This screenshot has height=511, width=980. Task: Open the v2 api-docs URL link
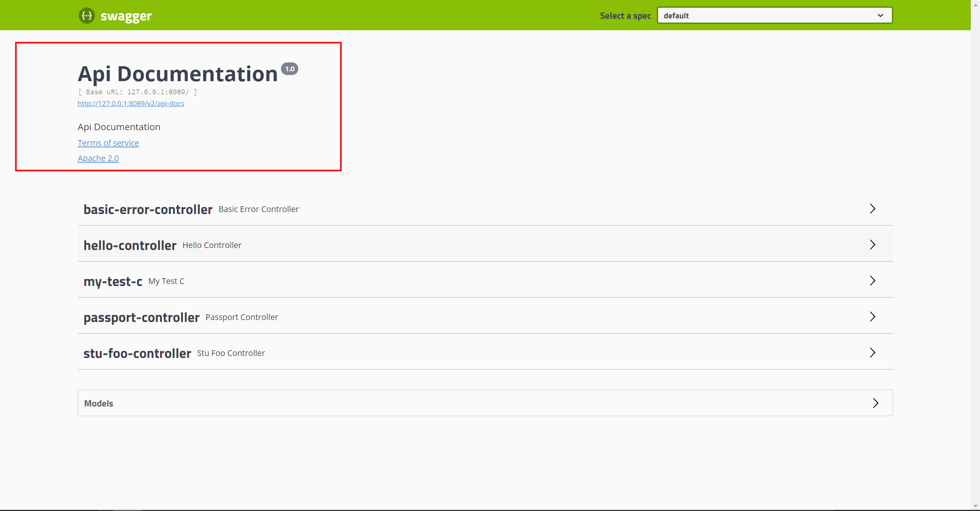tap(131, 104)
